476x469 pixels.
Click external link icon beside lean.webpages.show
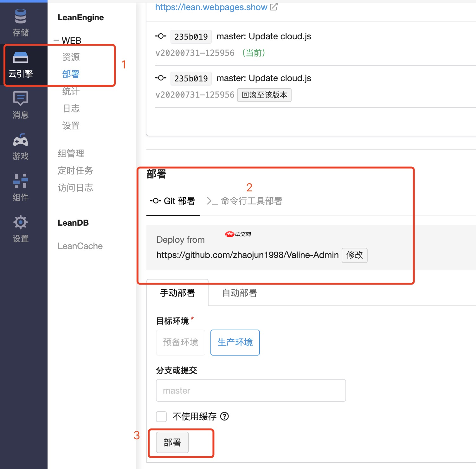273,7
